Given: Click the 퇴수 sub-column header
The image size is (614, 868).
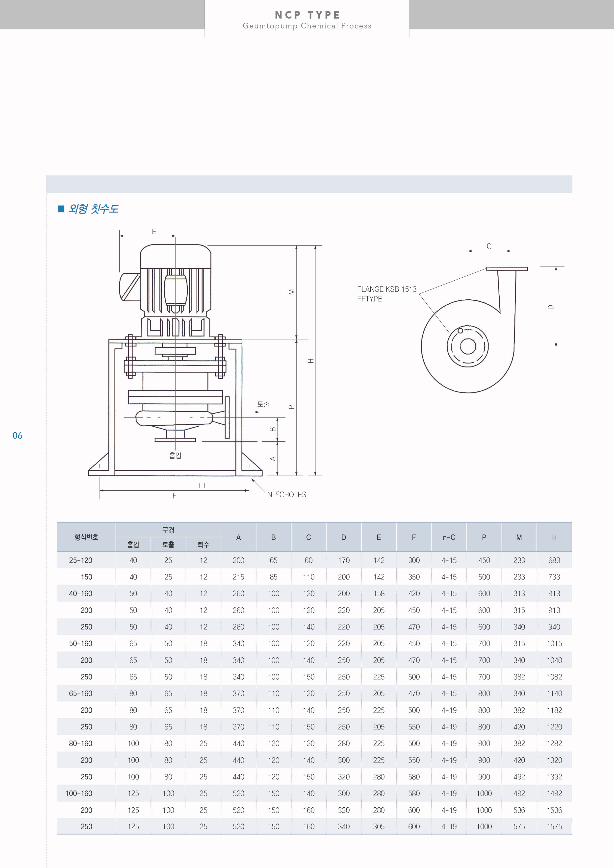Looking at the screenshot, I should [x=203, y=544].
